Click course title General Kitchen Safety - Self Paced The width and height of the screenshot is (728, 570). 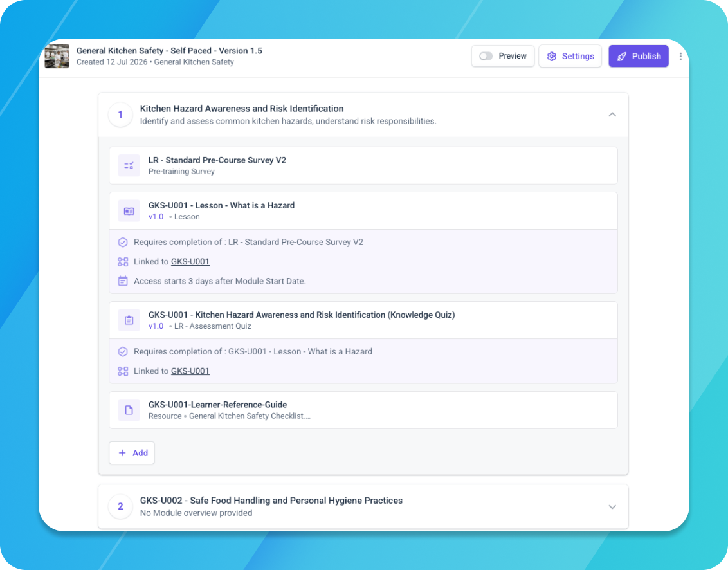169,51
